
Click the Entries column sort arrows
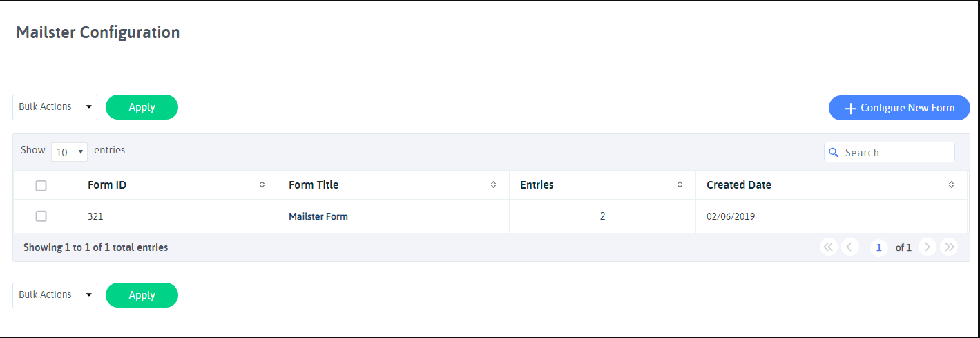pos(680,185)
